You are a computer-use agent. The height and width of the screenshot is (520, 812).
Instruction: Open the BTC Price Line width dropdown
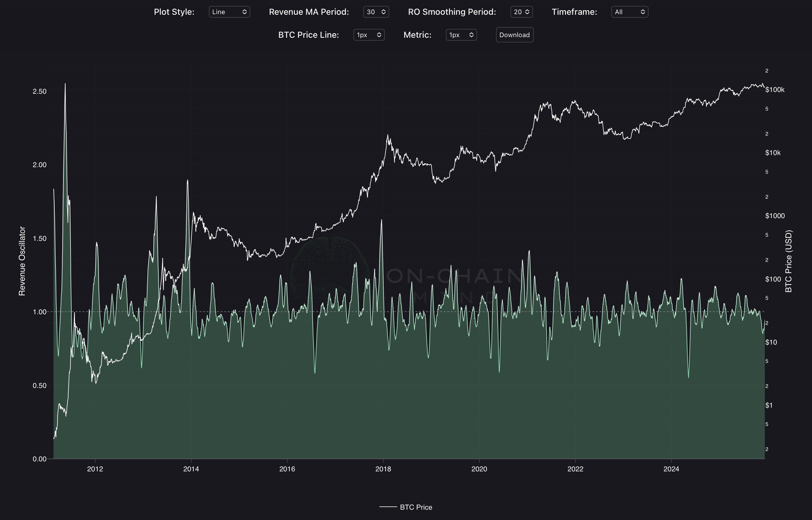[369, 35]
